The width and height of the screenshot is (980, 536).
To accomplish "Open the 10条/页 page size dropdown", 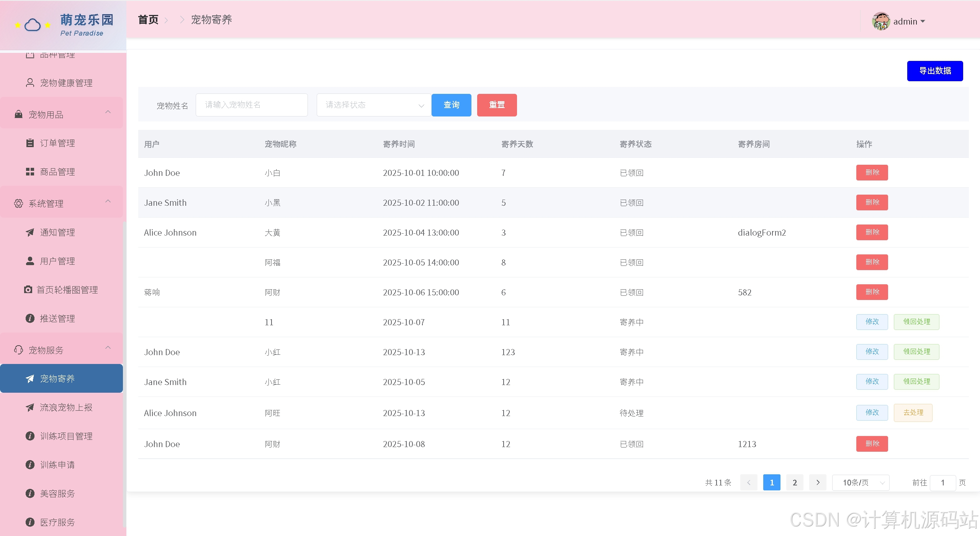I will click(861, 482).
